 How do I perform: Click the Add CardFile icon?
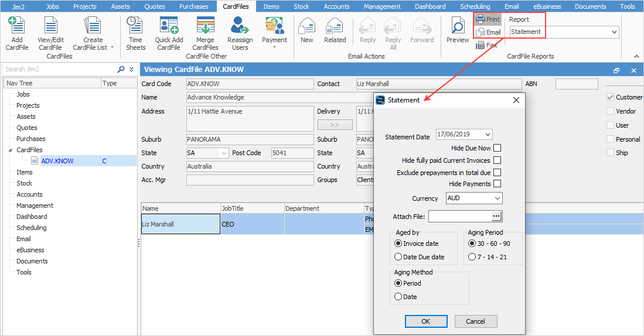coord(17,27)
